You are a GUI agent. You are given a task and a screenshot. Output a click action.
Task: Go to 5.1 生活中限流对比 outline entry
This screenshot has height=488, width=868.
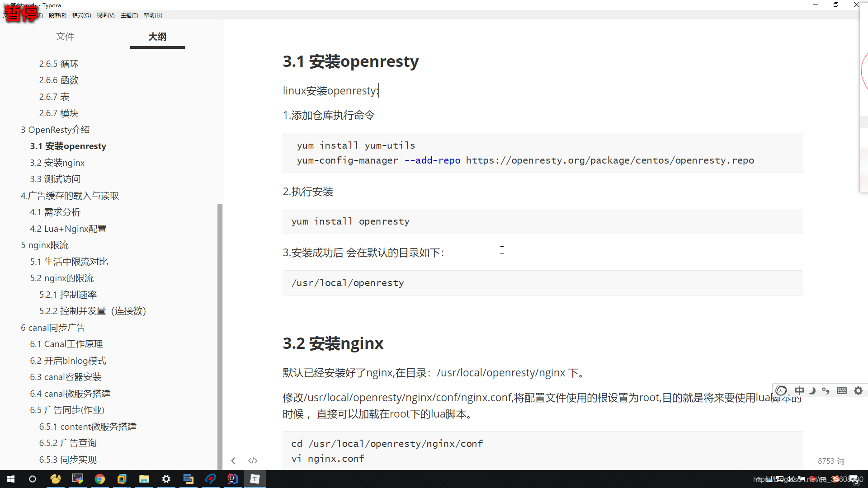pos(69,262)
